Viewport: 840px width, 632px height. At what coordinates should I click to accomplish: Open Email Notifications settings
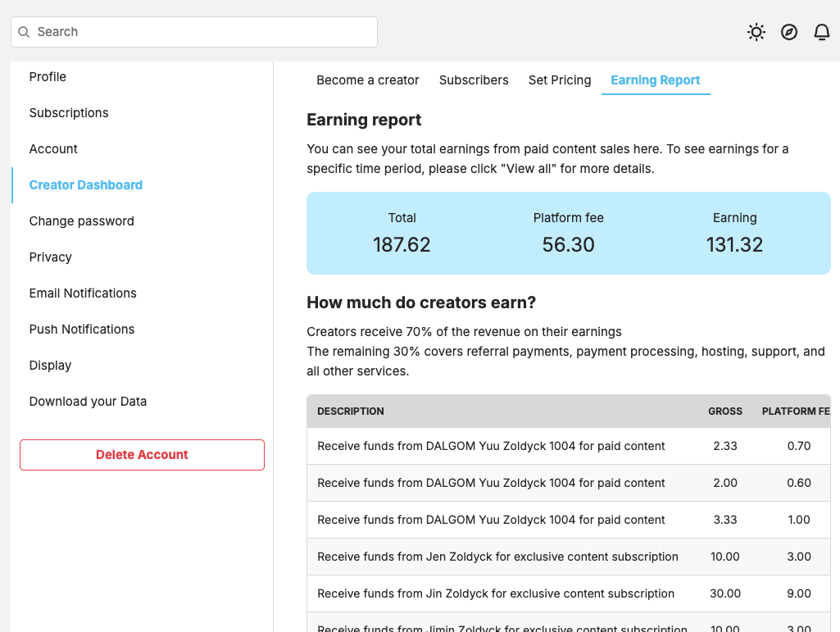(83, 293)
